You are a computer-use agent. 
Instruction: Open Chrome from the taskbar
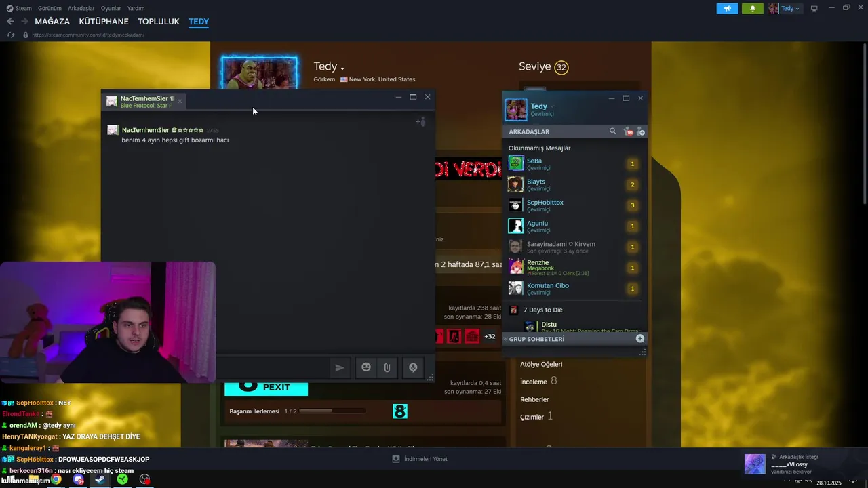point(56,479)
